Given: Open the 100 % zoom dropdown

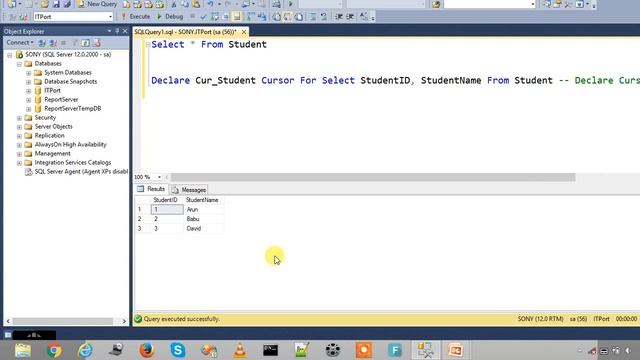Looking at the screenshot, I should click(x=159, y=177).
